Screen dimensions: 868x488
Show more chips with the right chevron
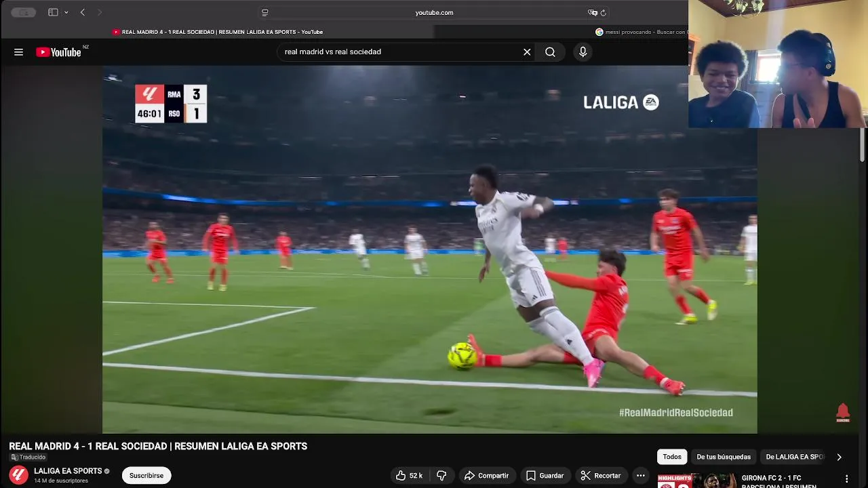839,457
